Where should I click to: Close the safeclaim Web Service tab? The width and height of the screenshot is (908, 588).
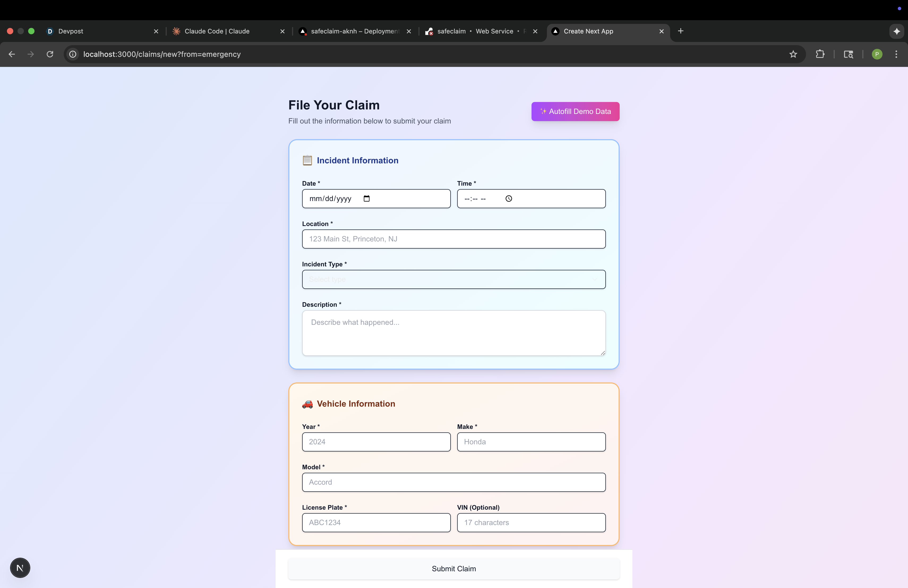(x=535, y=31)
